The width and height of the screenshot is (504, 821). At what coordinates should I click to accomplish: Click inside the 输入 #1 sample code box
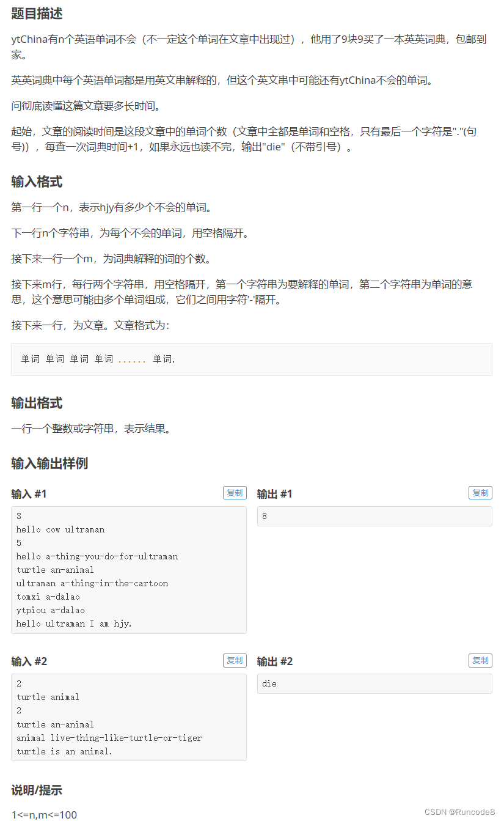coord(129,570)
